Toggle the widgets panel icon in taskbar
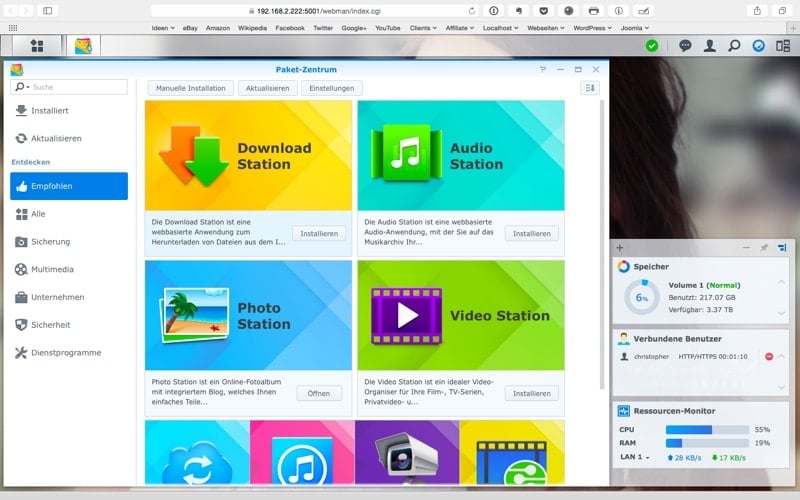 [783, 46]
